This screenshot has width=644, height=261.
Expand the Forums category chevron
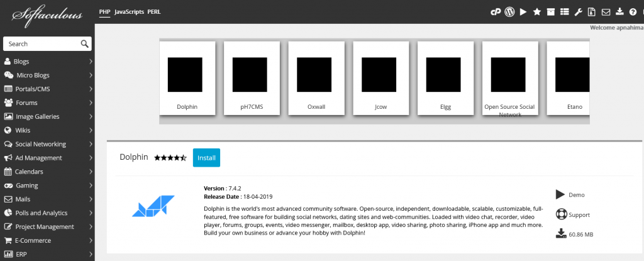[91, 103]
